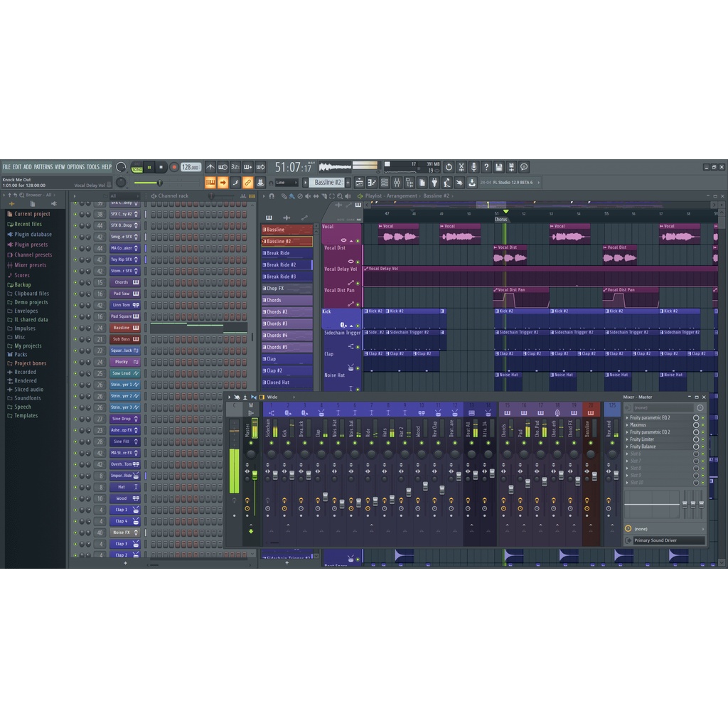This screenshot has height=728, width=728.
Task: Expand the Primary Sound Driver output dropdown
Action: click(668, 540)
